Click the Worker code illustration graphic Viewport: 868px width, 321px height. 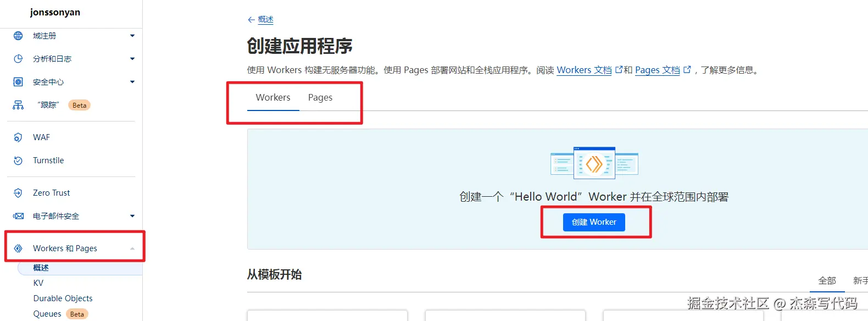[x=594, y=163]
